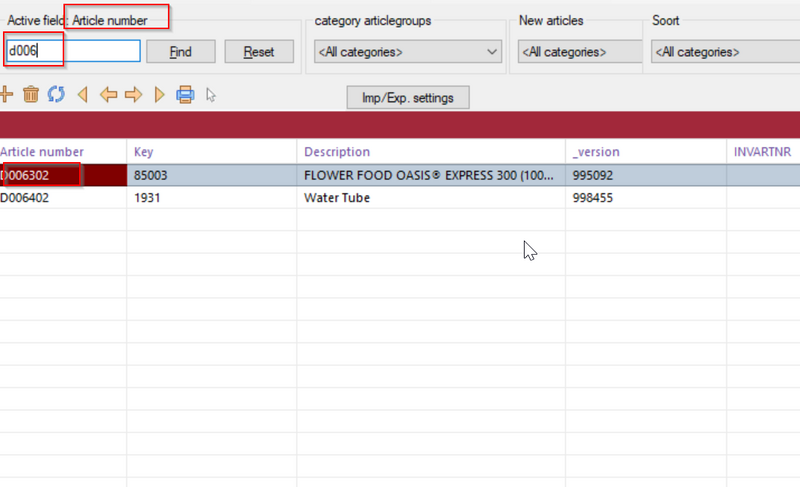
Task: Go to first record triangle icon
Action: (82, 95)
